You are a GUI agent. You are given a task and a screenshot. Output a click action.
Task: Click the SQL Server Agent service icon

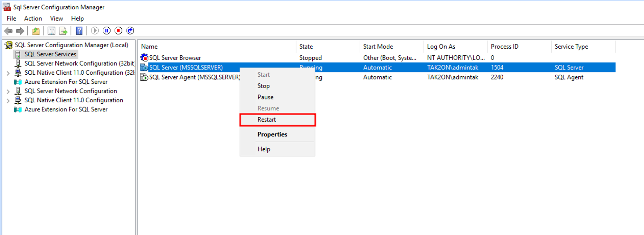[144, 77]
